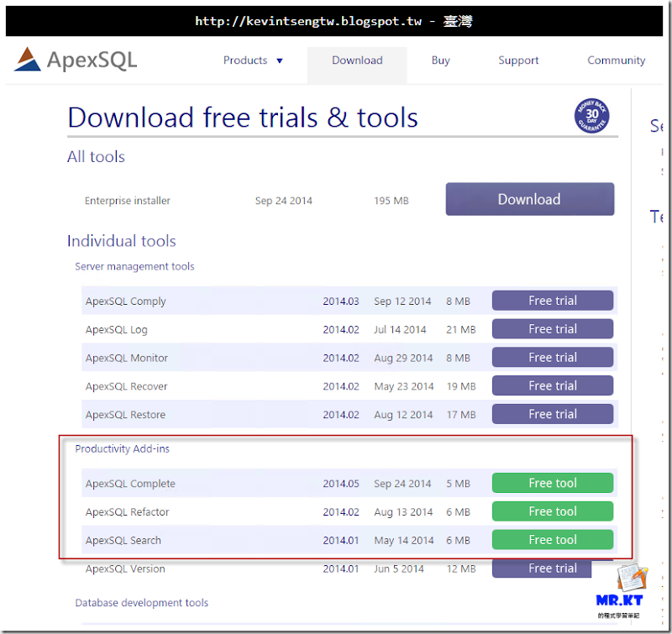Viewport: 672px width, 634px height.
Task: Download the Enterprise installer
Action: point(529,199)
